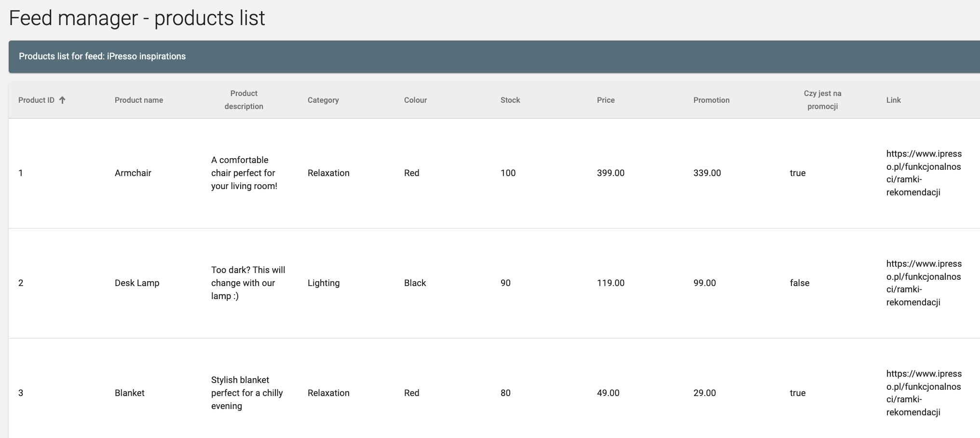Click the Black colour cell
The width and height of the screenshot is (980, 438).
(415, 283)
